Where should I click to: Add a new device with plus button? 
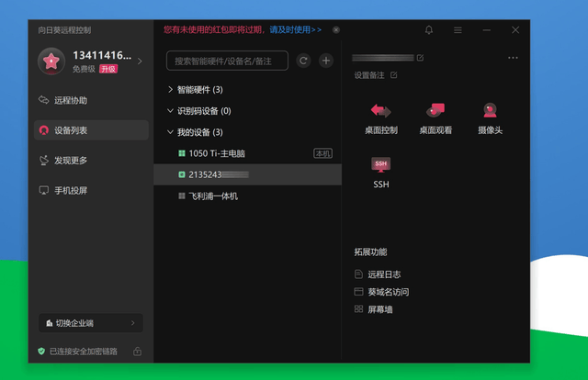(x=326, y=61)
